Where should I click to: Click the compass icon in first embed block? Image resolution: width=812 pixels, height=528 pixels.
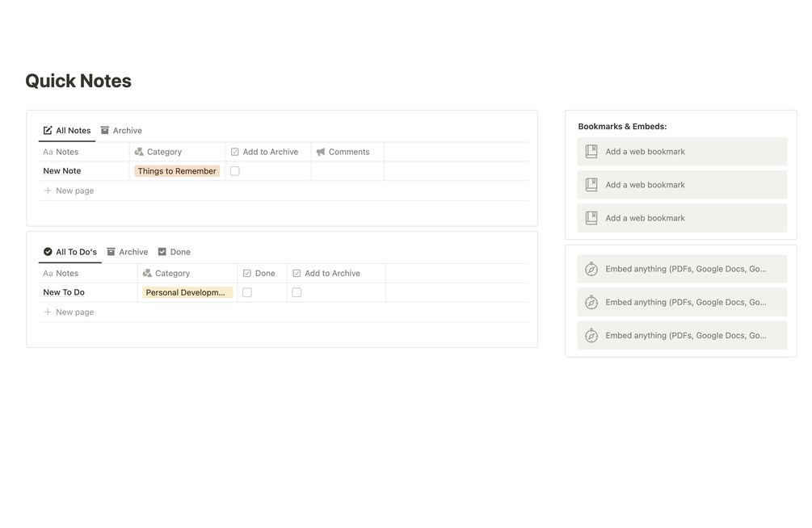tap(591, 269)
